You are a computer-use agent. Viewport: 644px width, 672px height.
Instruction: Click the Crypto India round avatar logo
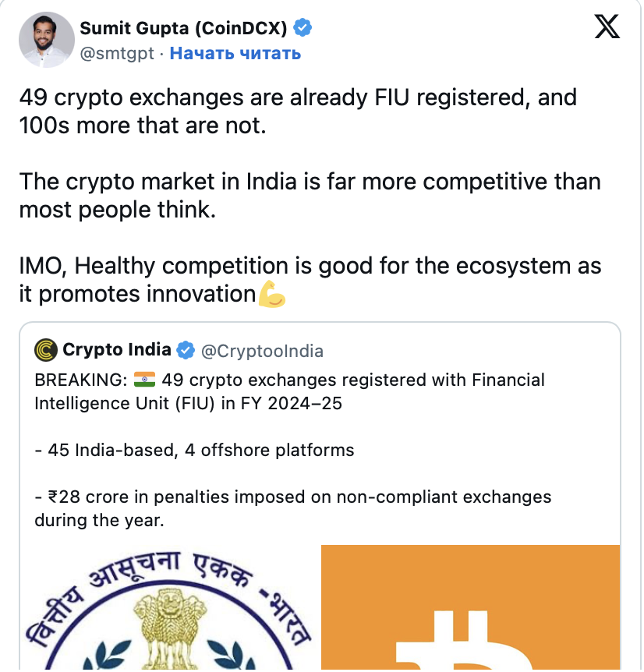tap(46, 350)
